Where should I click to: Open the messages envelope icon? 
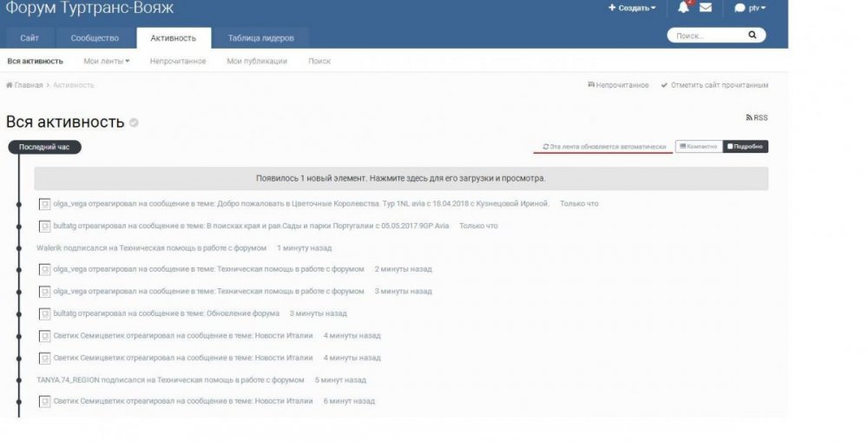pyautogui.click(x=705, y=7)
